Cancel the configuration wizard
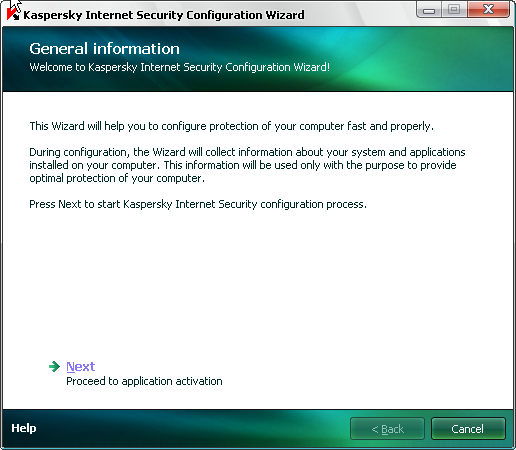This screenshot has width=516, height=450. [x=468, y=429]
